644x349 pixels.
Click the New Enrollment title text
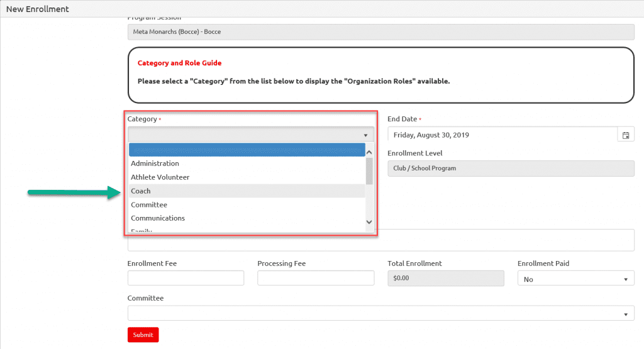click(x=37, y=9)
